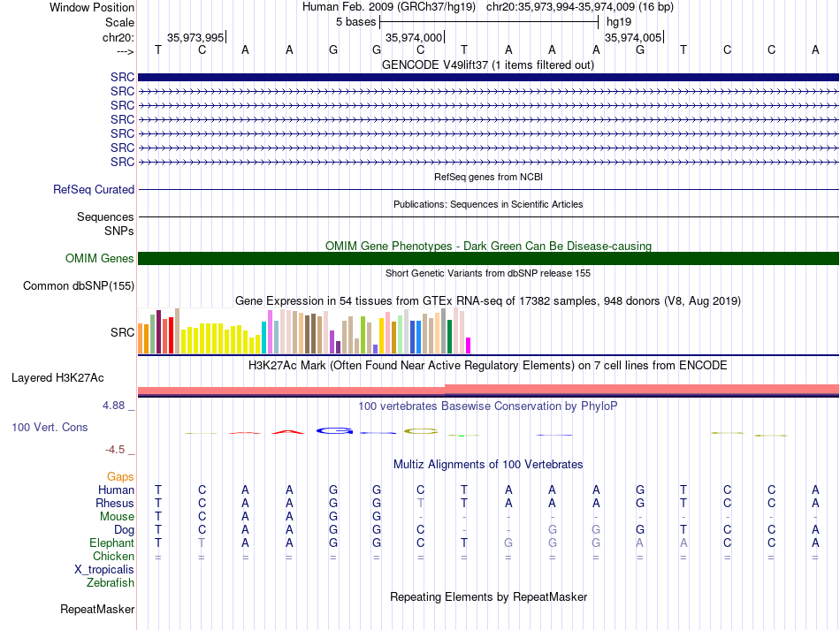
Task: Click the Common dbSNP(155) track label
Action: (x=79, y=285)
